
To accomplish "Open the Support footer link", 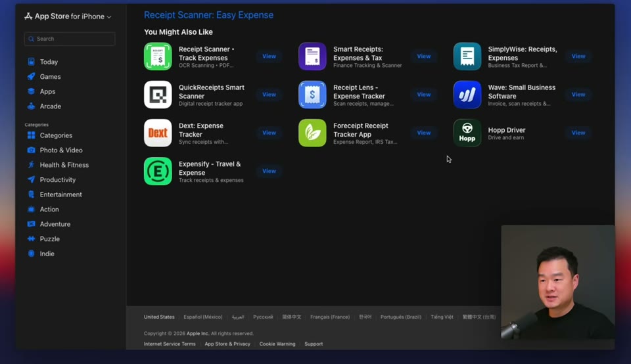I will pyautogui.click(x=314, y=344).
